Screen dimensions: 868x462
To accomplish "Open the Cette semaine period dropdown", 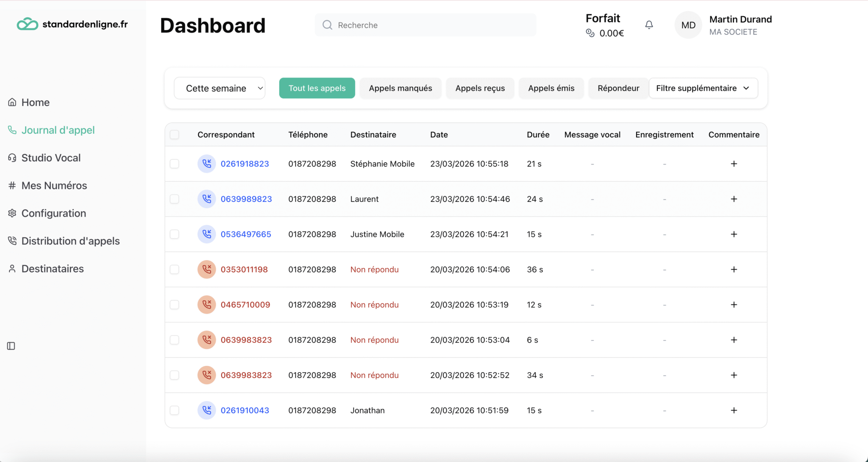I will (x=220, y=88).
